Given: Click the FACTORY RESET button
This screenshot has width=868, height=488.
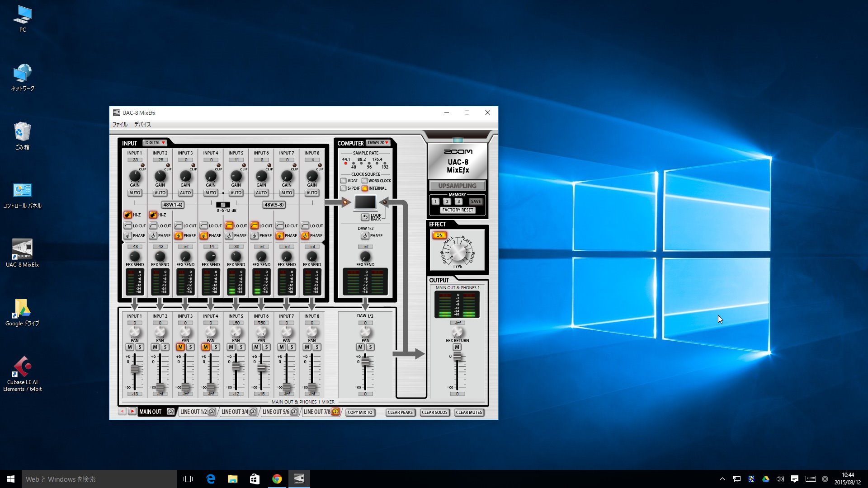Looking at the screenshot, I should (x=458, y=210).
